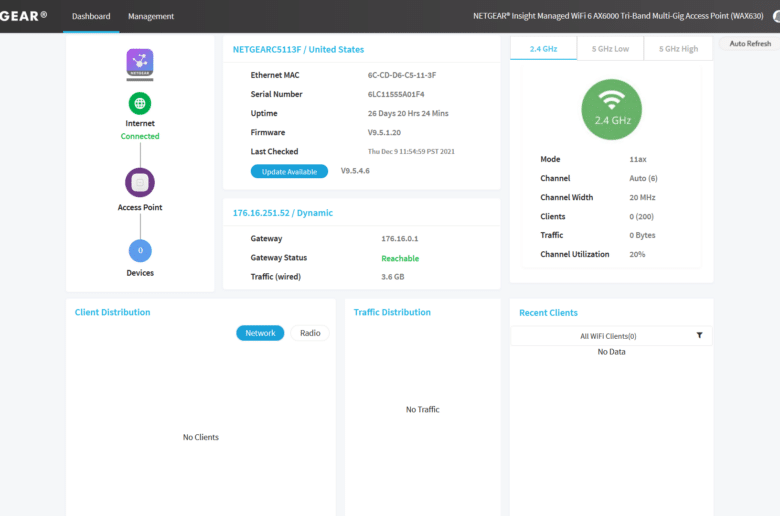
Task: Switch to the 2.4 GHz radio tab
Action: [x=543, y=49]
